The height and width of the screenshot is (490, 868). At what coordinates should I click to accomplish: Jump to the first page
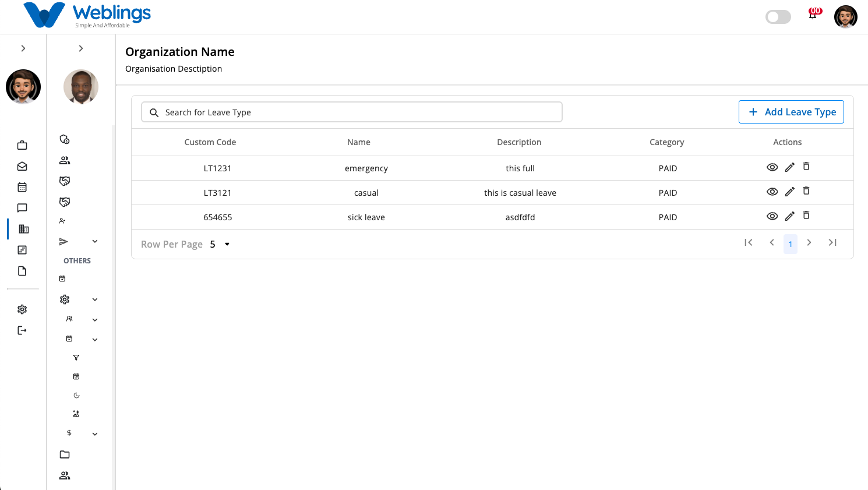tap(749, 242)
